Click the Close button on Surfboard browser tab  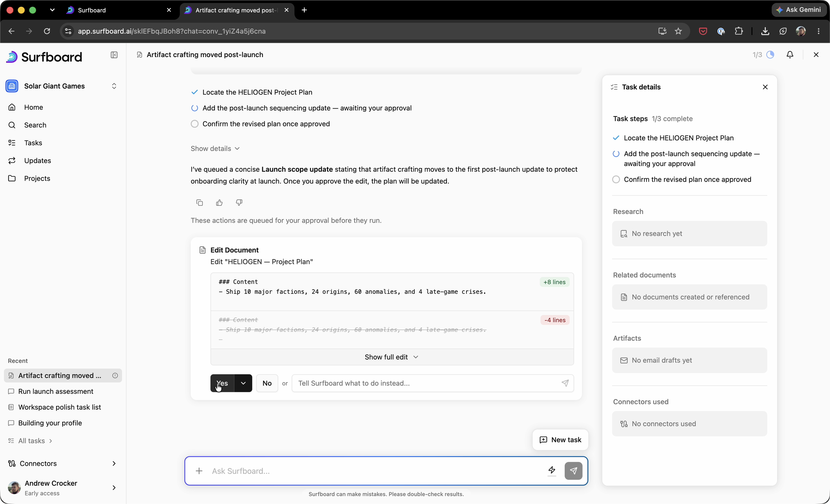(x=169, y=10)
